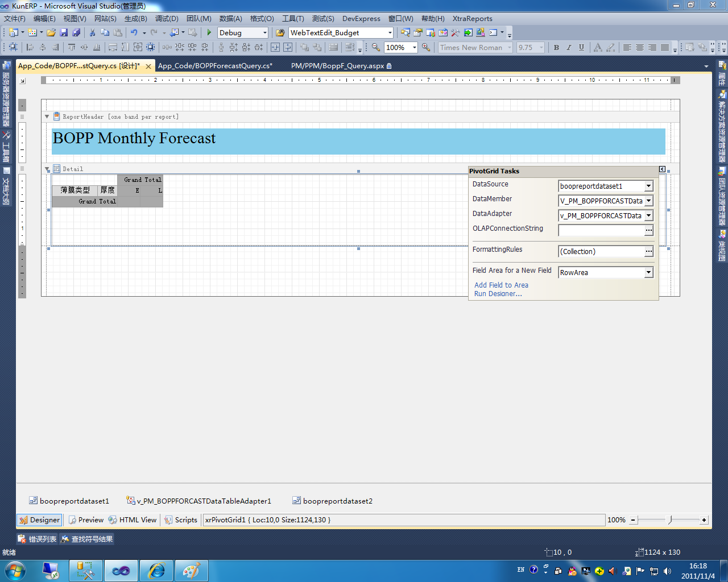Toggle Bold formatting on the toolbar
Screen dimensions: 728x582
point(556,47)
